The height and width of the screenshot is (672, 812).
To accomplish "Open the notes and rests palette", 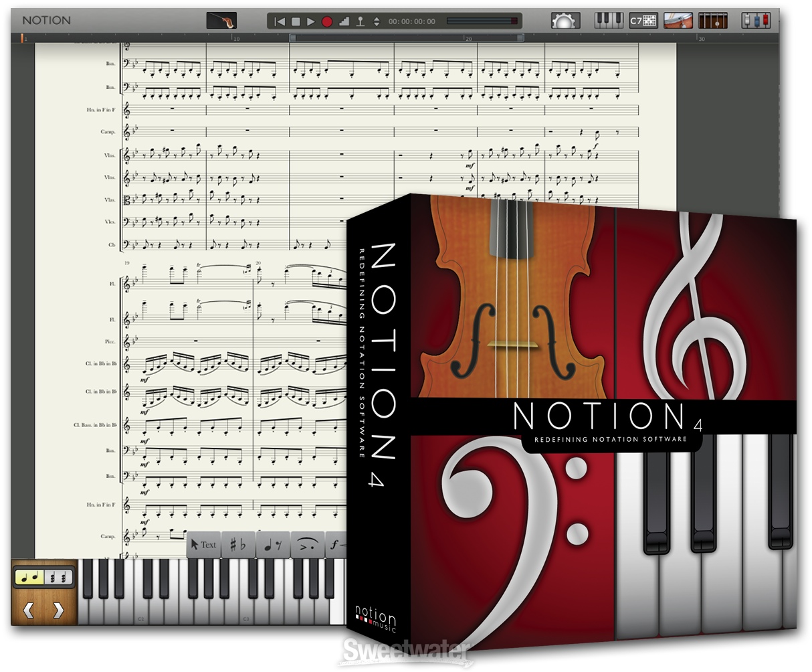I will click(273, 545).
